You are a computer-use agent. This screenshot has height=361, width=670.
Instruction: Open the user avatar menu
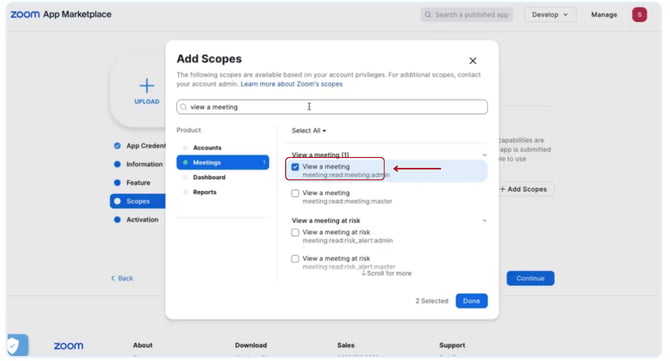639,15
